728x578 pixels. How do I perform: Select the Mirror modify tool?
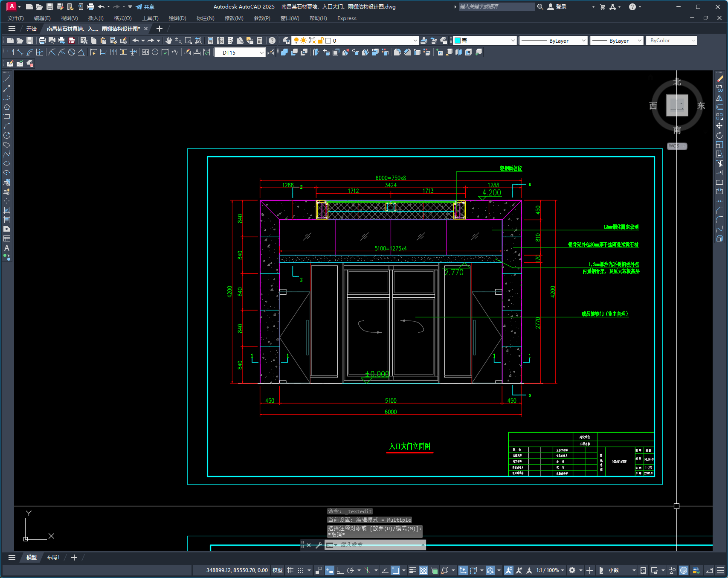(719, 98)
